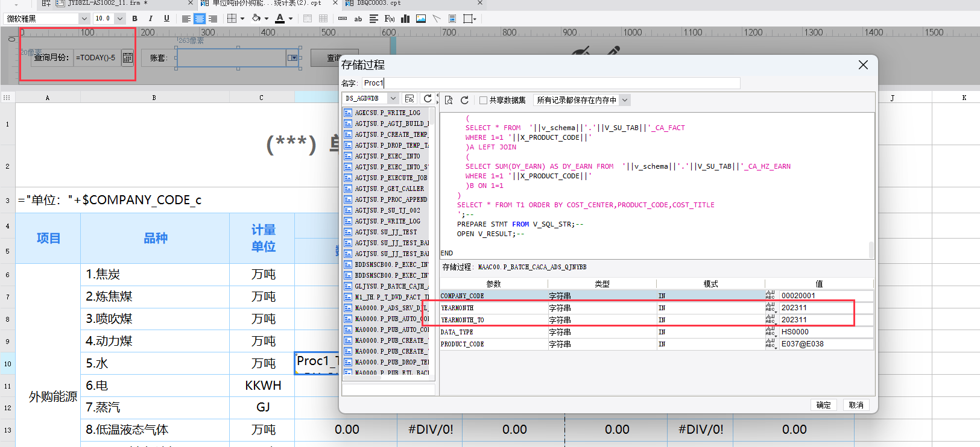Screen dimensions: 980x447
Task: Select AGTJSU.P_GET_CALLER procedure in list
Action: pyautogui.click(x=387, y=189)
